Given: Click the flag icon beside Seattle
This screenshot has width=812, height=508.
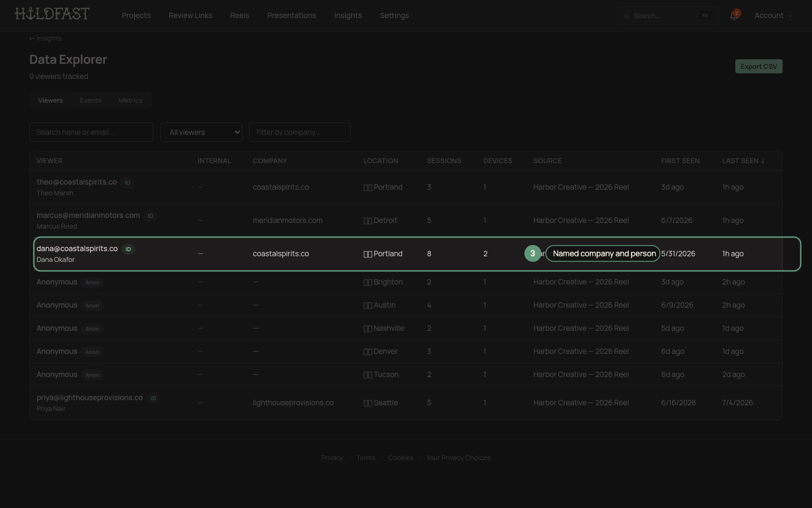Looking at the screenshot, I should [x=368, y=403].
